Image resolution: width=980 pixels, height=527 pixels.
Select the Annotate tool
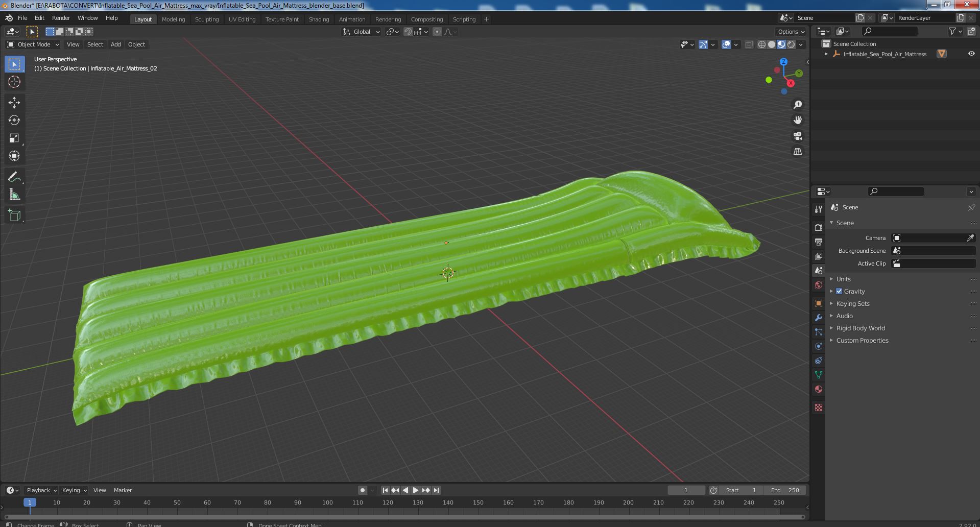[x=14, y=177]
